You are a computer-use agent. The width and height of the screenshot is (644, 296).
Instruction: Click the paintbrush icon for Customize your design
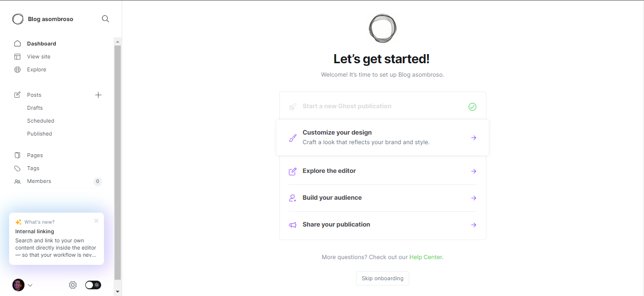[293, 138]
